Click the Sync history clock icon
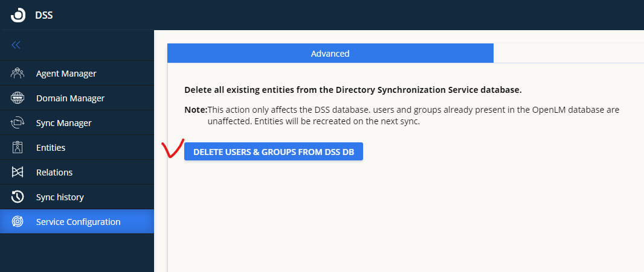Viewport: 644px width, 272px height. (17, 197)
